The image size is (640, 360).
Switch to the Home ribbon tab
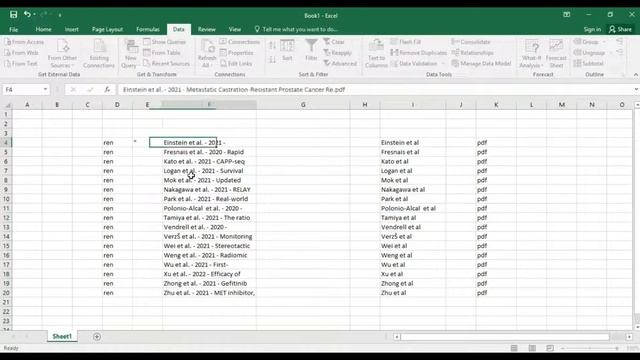43,29
